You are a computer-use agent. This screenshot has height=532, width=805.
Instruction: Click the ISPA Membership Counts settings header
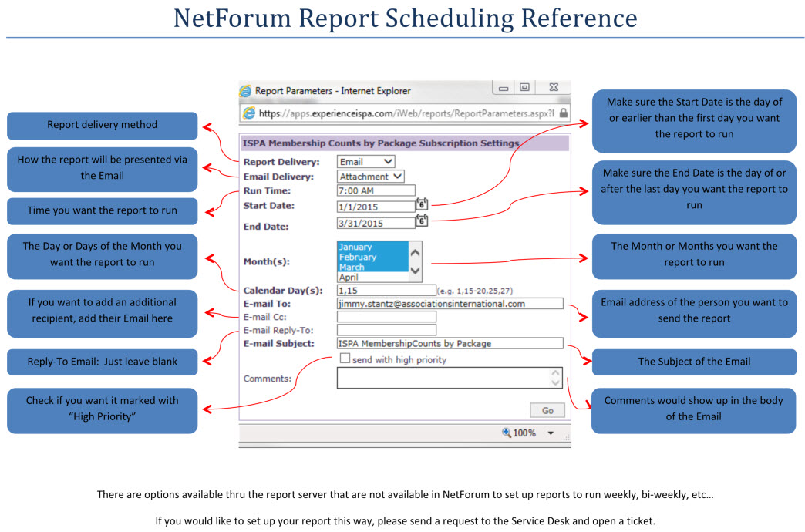point(405,143)
